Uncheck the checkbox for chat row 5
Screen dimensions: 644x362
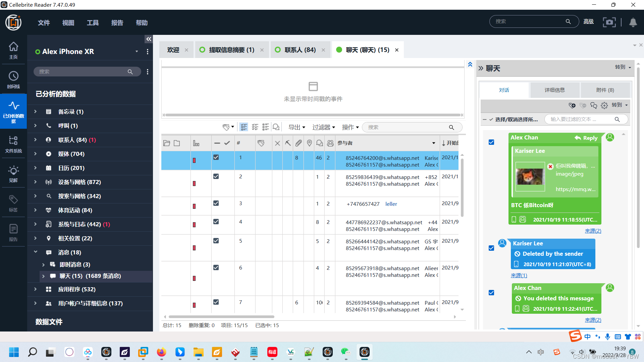pos(216,241)
